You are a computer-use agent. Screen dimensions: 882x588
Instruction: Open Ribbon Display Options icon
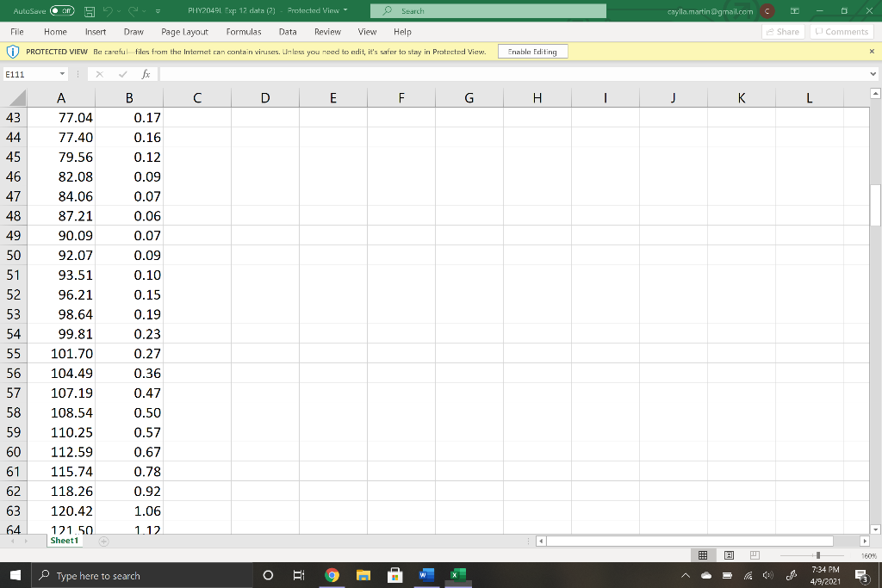click(795, 10)
